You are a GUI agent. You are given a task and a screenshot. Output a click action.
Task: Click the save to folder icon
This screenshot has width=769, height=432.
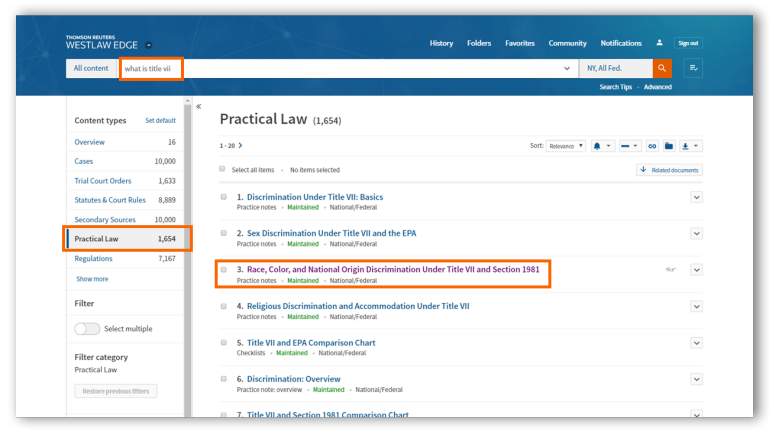(x=669, y=146)
